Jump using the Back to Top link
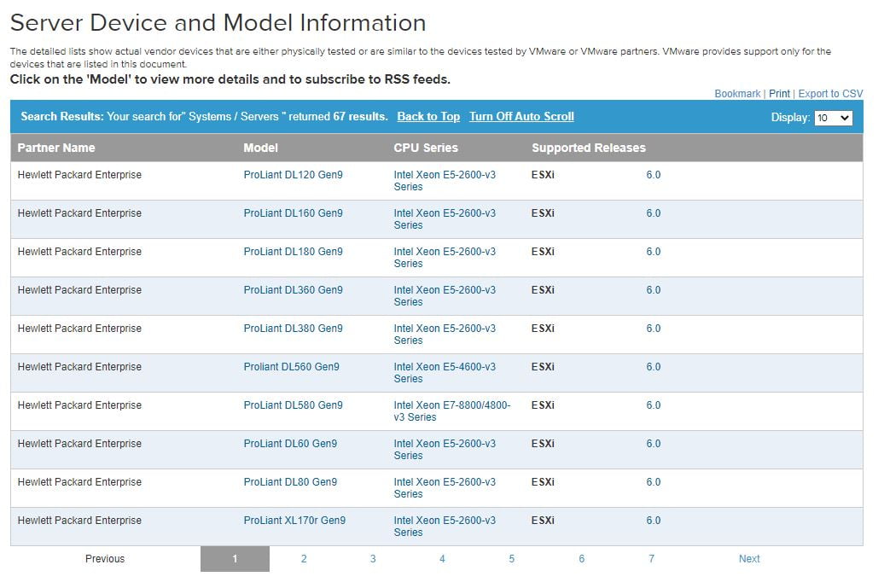 click(x=428, y=116)
